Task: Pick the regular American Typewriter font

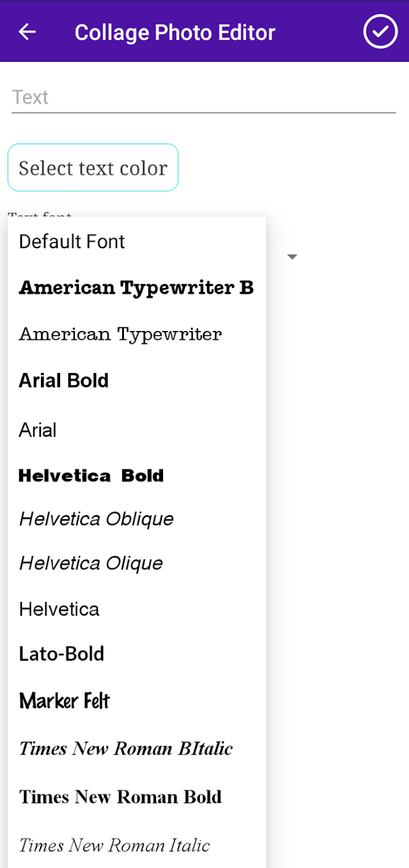Action: click(x=137, y=334)
